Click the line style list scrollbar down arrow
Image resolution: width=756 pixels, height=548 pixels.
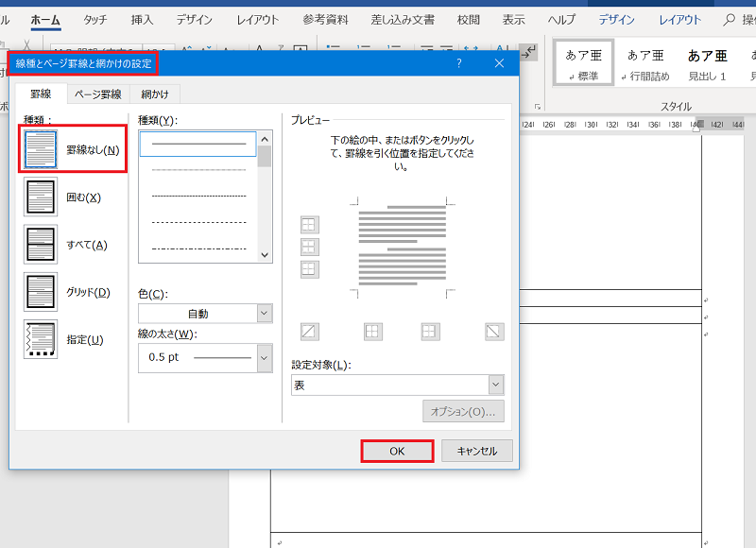click(x=265, y=254)
